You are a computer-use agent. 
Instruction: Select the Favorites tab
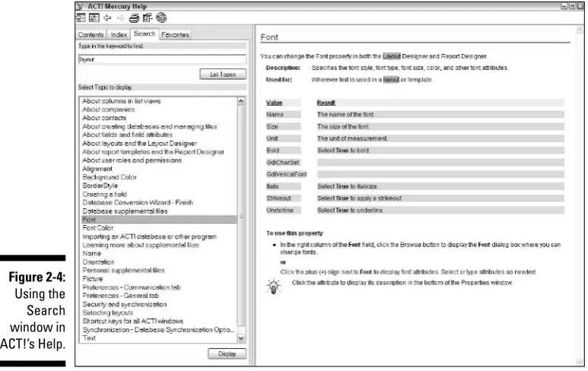tap(175, 34)
